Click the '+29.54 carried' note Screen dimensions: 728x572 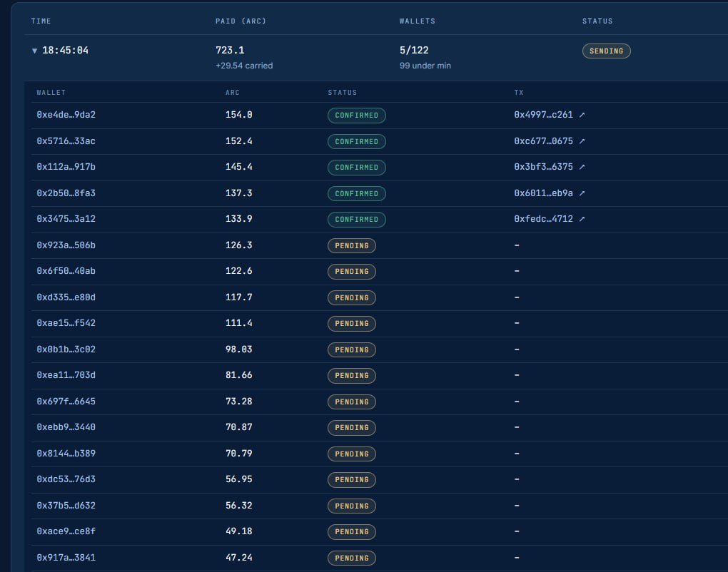[x=244, y=66]
